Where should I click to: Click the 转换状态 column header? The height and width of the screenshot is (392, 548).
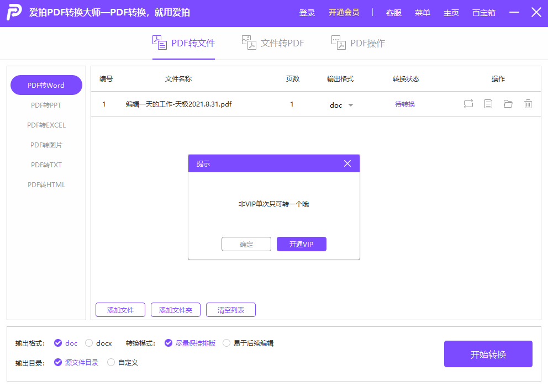pos(406,78)
